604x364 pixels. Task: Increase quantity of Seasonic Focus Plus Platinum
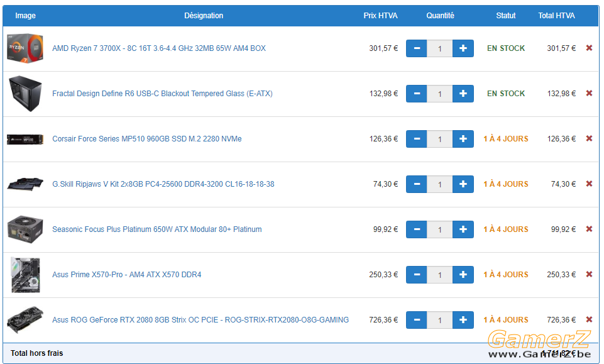tap(463, 229)
